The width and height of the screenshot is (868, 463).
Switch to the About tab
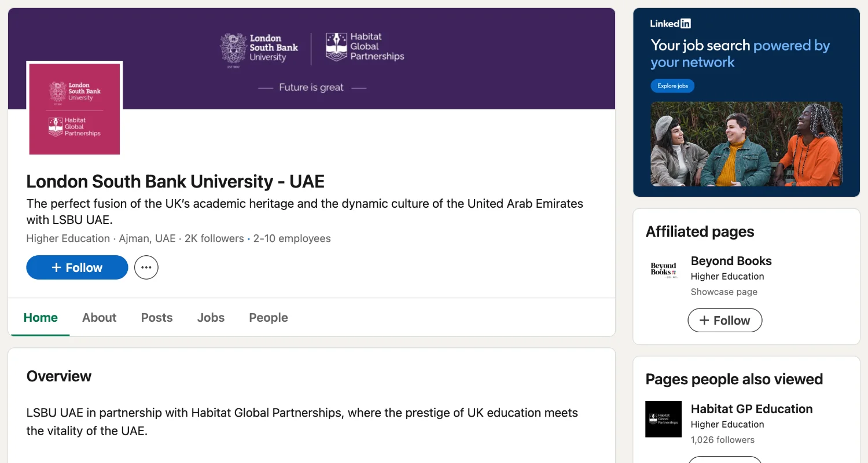pyautogui.click(x=99, y=317)
